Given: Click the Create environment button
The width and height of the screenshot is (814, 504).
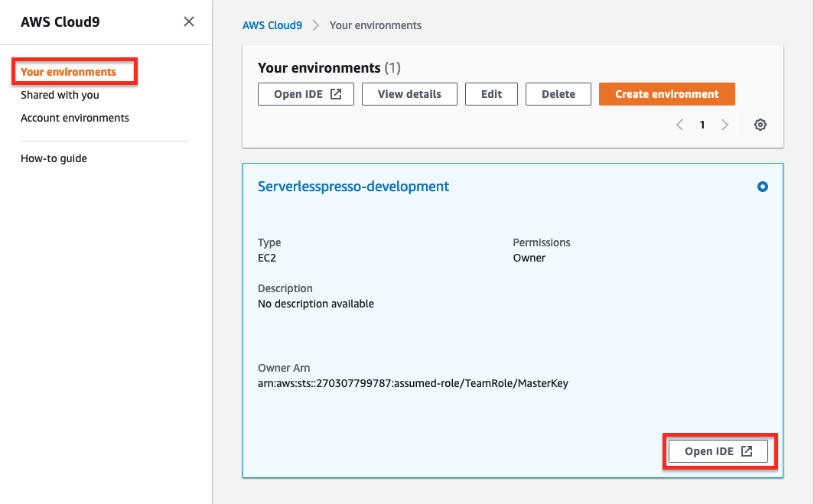Looking at the screenshot, I should coord(666,94).
